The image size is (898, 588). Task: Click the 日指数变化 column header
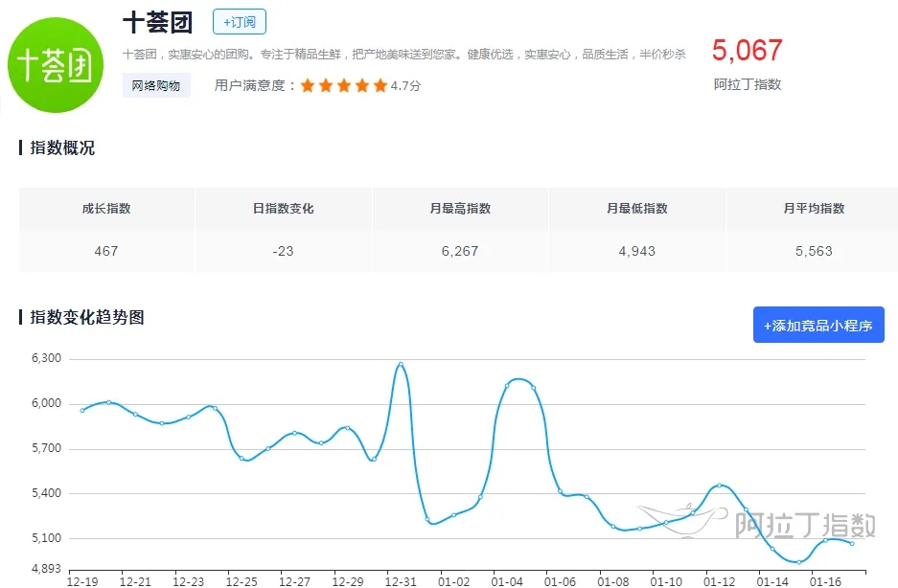tap(284, 209)
